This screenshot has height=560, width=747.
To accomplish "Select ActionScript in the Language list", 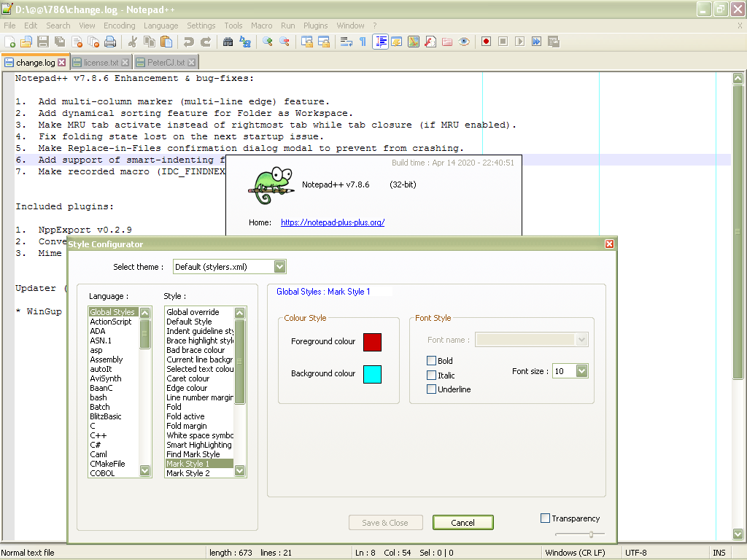I will pos(113,322).
